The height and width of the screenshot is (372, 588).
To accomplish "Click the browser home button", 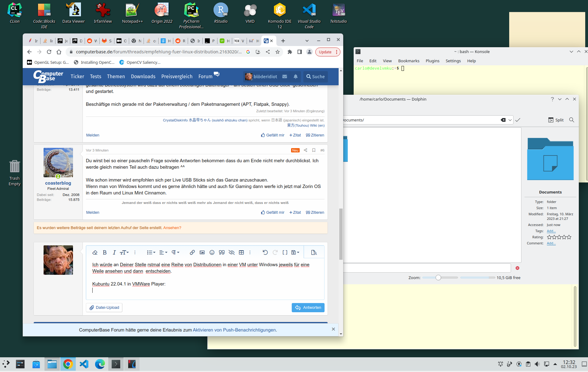I will click(x=59, y=52).
